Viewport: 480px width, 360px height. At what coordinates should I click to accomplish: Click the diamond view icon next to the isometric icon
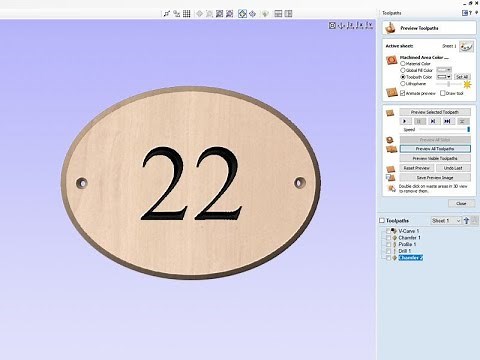(x=253, y=14)
